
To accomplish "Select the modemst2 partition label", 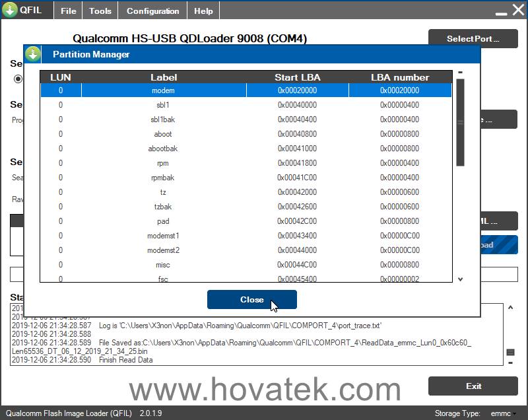I will (x=163, y=250).
